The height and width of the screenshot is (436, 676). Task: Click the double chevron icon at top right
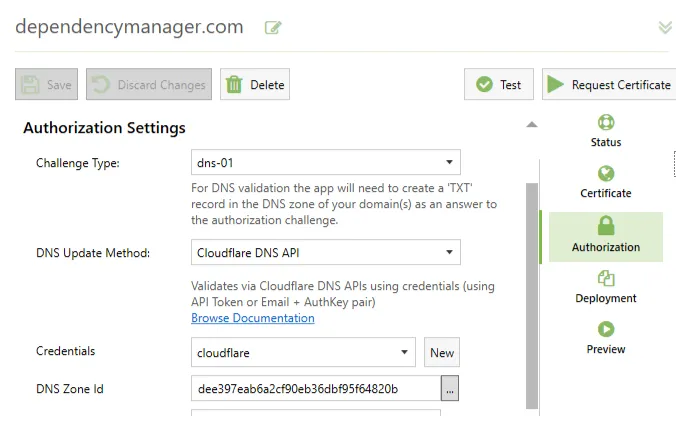coord(665,28)
